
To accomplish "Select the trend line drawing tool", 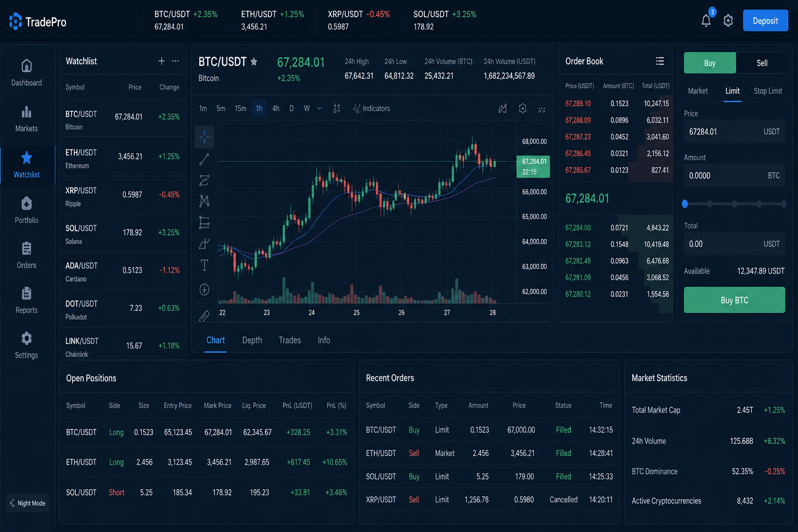I will tap(204, 159).
